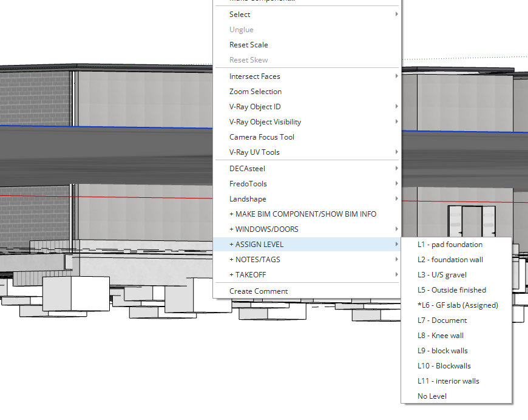Open V-Ray Object ID submenu
The height and width of the screenshot is (420, 528).
tap(255, 107)
